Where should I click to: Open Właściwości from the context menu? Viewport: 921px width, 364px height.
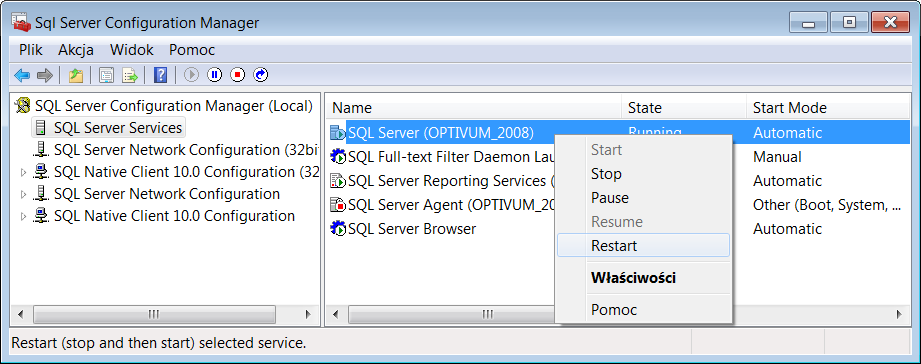tap(643, 278)
